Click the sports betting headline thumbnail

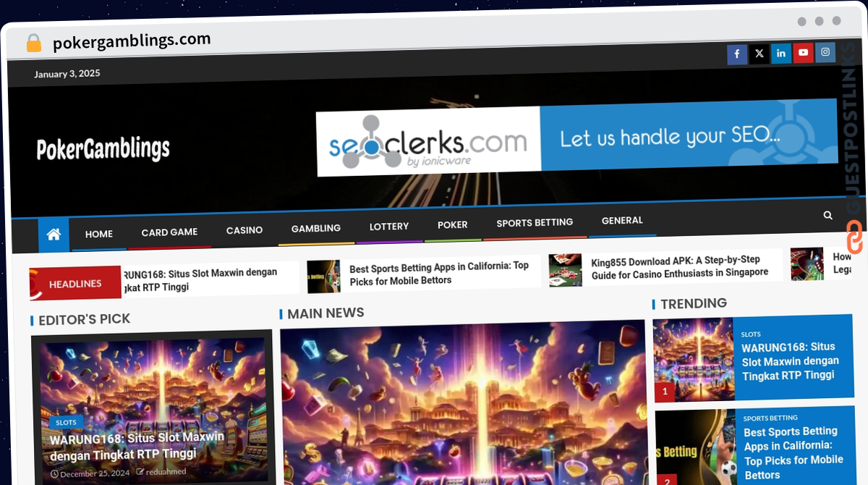(x=323, y=277)
